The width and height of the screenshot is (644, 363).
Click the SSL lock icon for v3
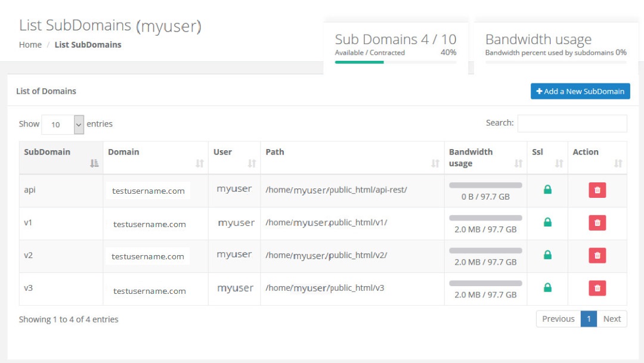[547, 287]
